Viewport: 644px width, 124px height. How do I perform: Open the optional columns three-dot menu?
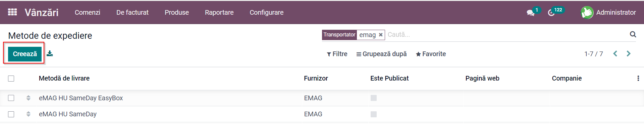[638, 78]
